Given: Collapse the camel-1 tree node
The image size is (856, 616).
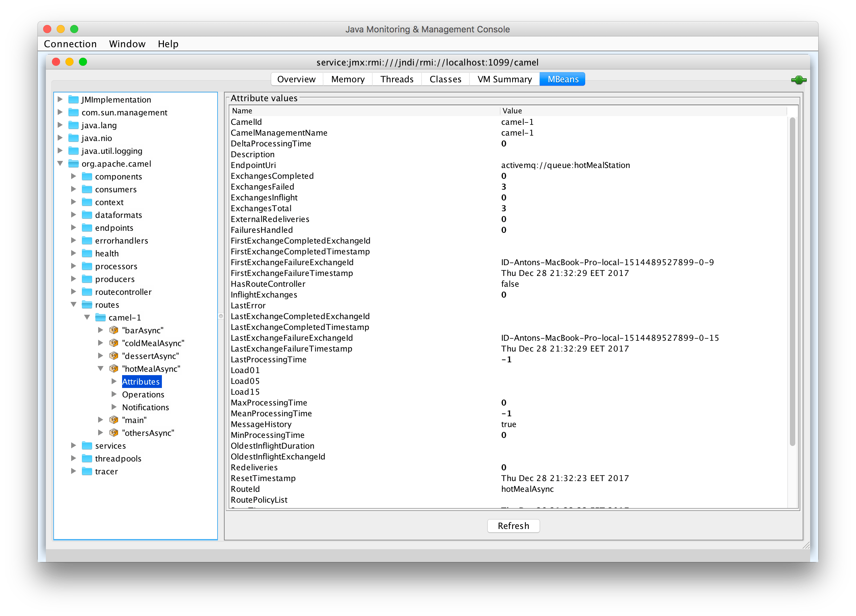Looking at the screenshot, I should pyautogui.click(x=87, y=317).
